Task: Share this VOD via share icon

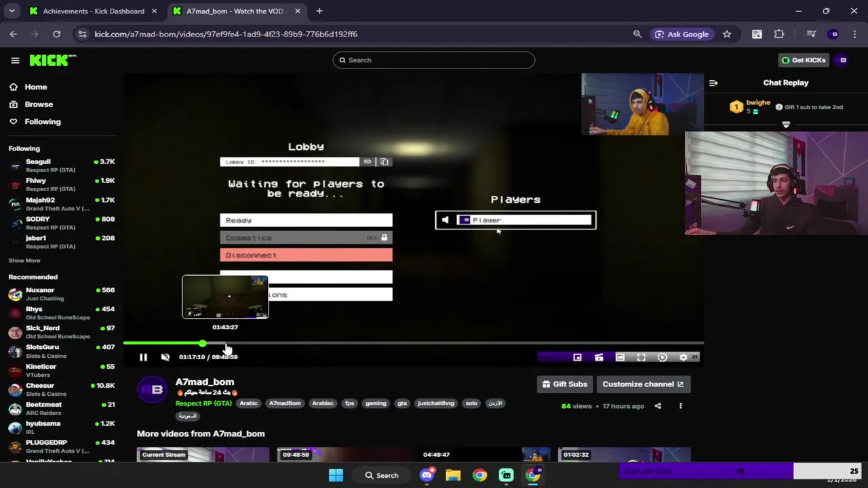Action: coord(658,406)
